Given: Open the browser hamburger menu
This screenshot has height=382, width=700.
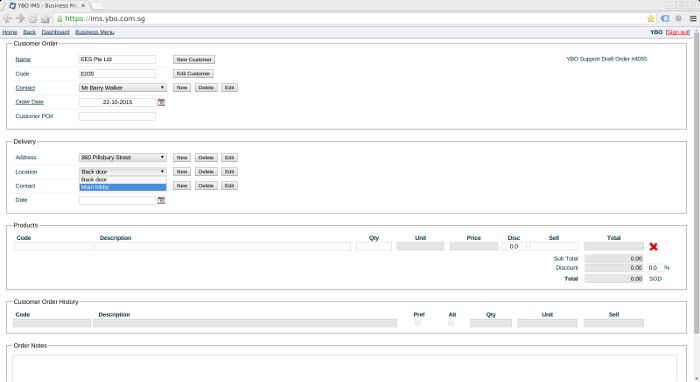Looking at the screenshot, I should point(693,19).
